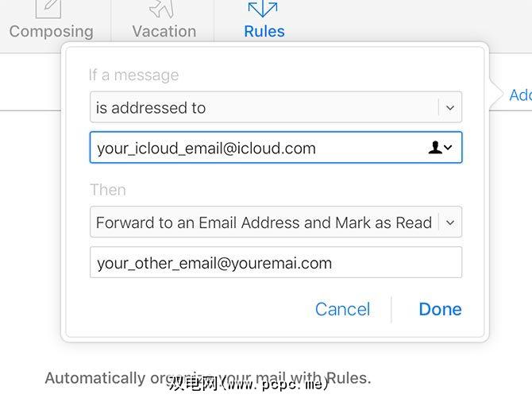Select the Rules tab label
Screen dimensions: 532x402
tap(264, 32)
